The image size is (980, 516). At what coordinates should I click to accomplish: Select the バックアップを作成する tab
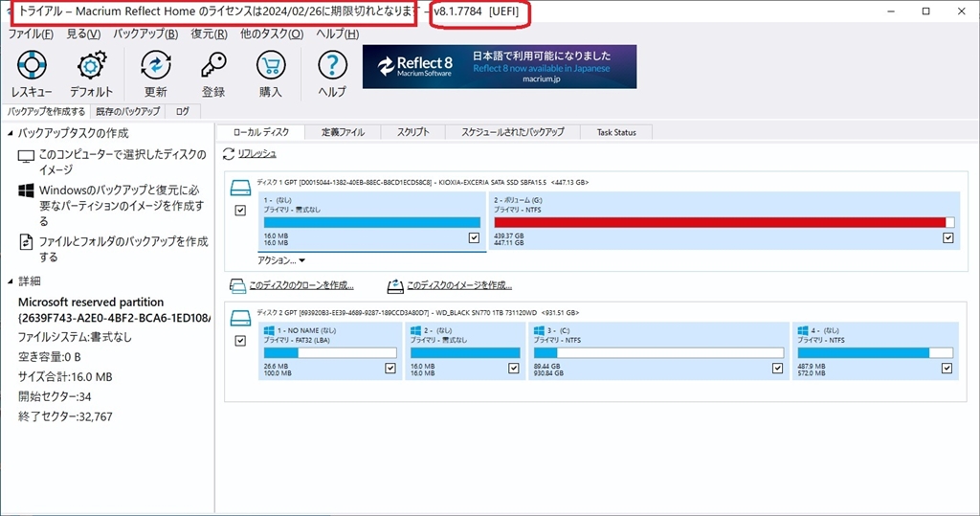46,111
